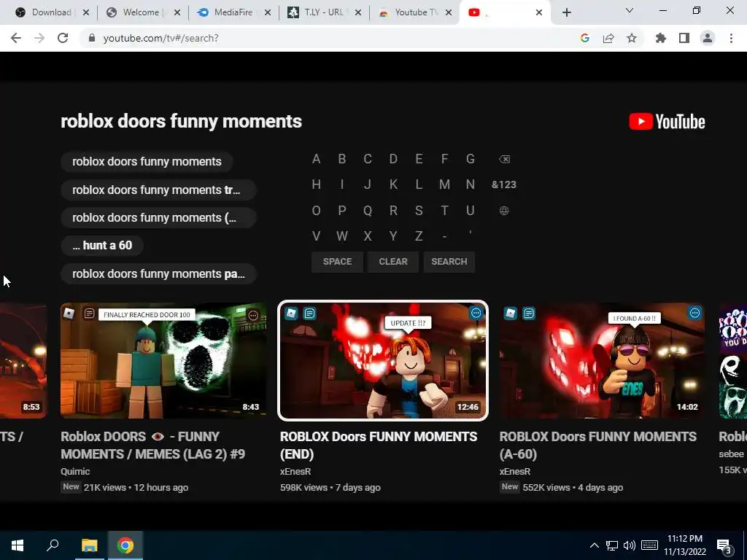The width and height of the screenshot is (747, 560).
Task: Click the 'Quimic' channel name
Action: tap(75, 472)
